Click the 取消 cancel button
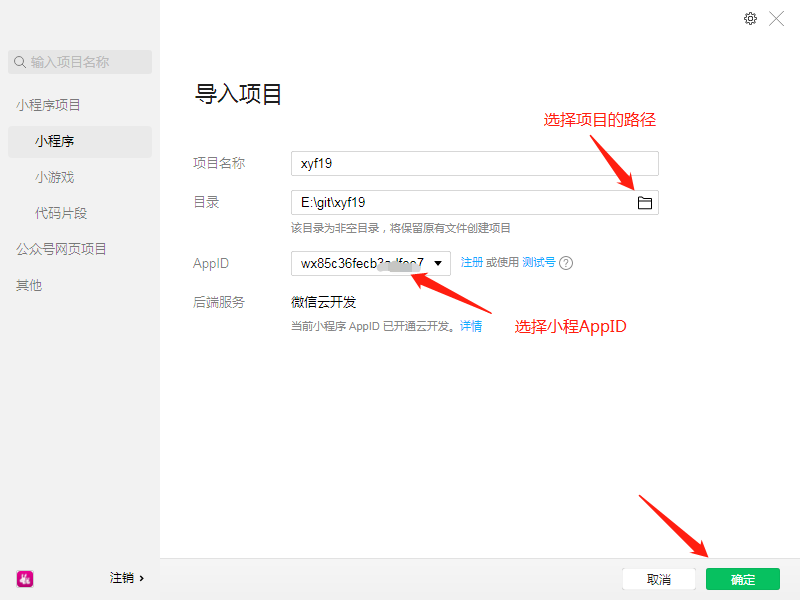800x600 pixels. 659,579
